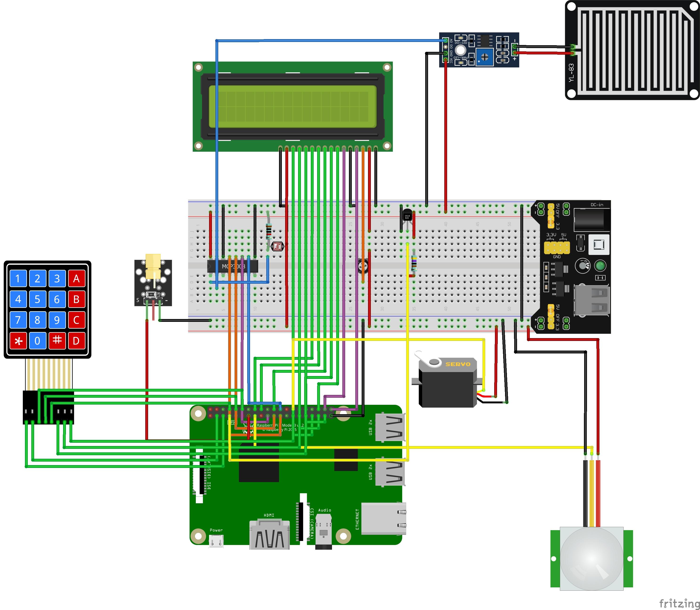Click the red keypad key B
700x610 pixels.
pyautogui.click(x=76, y=299)
